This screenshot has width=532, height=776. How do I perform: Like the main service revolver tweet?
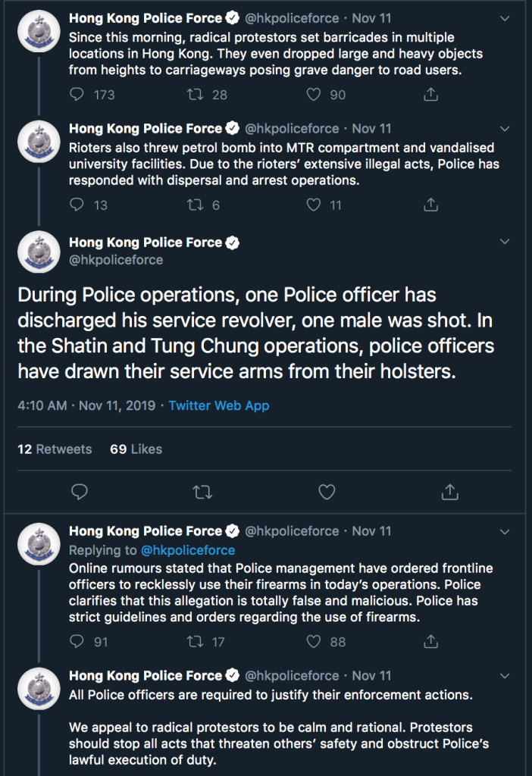tap(327, 492)
